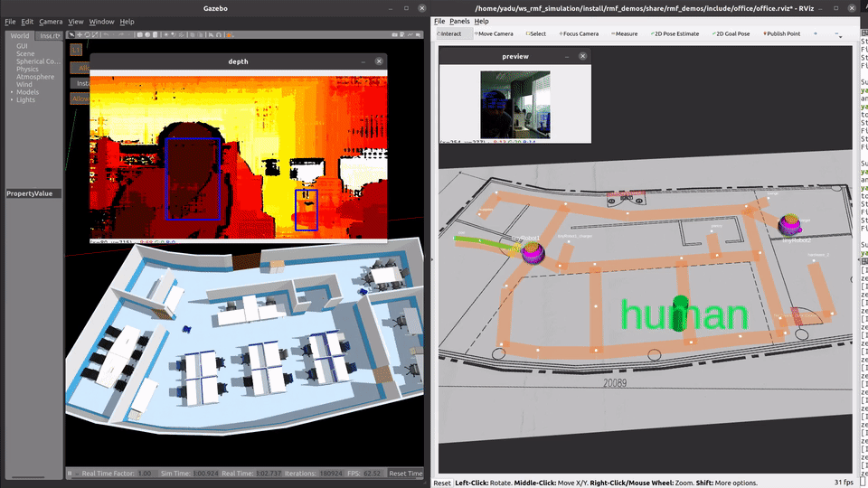Open the orange view angle tool in Gazebo

pos(229,34)
